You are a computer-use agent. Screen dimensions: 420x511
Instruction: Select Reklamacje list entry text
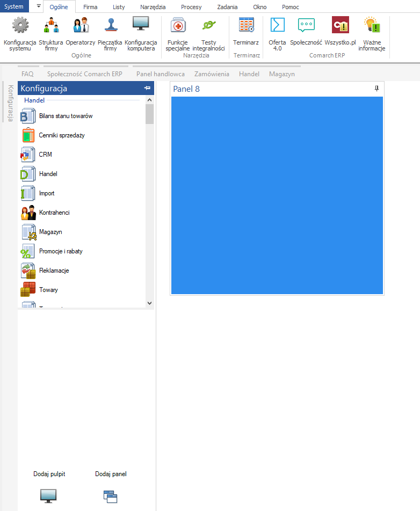click(54, 271)
